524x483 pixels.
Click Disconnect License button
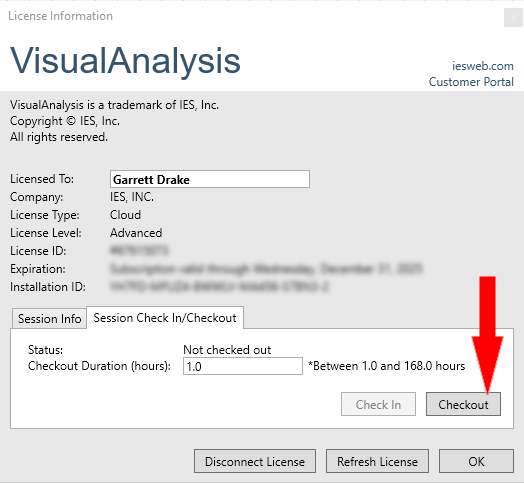(255, 461)
